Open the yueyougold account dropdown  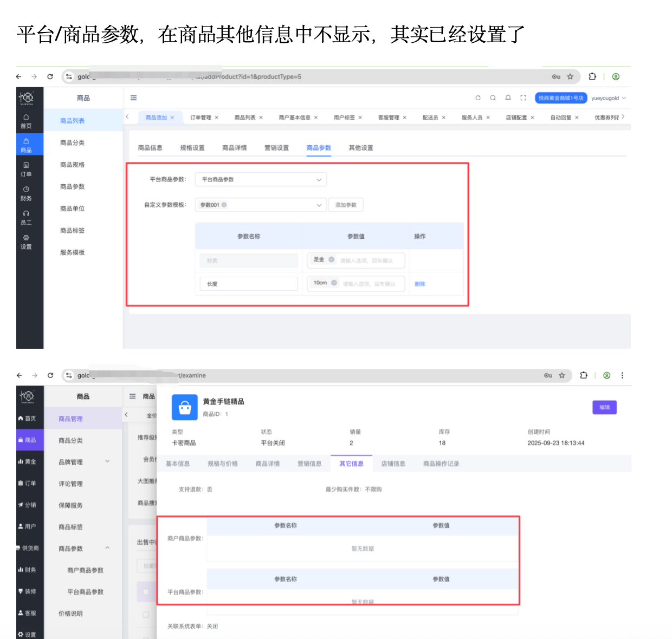click(608, 98)
